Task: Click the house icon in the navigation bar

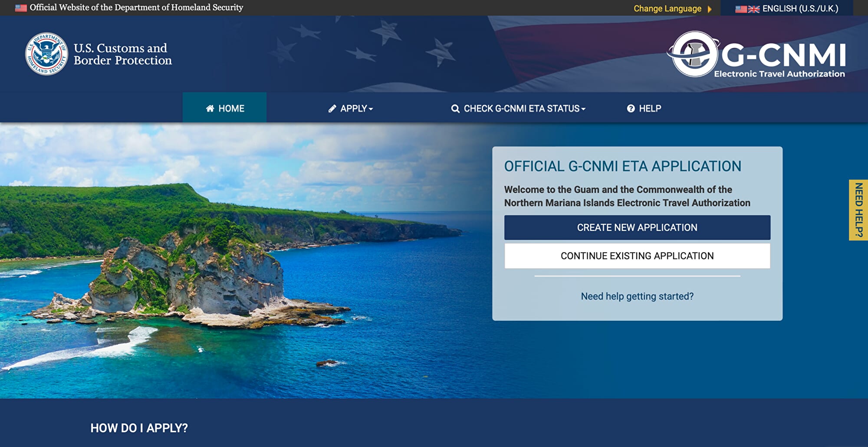Action: pyautogui.click(x=210, y=108)
